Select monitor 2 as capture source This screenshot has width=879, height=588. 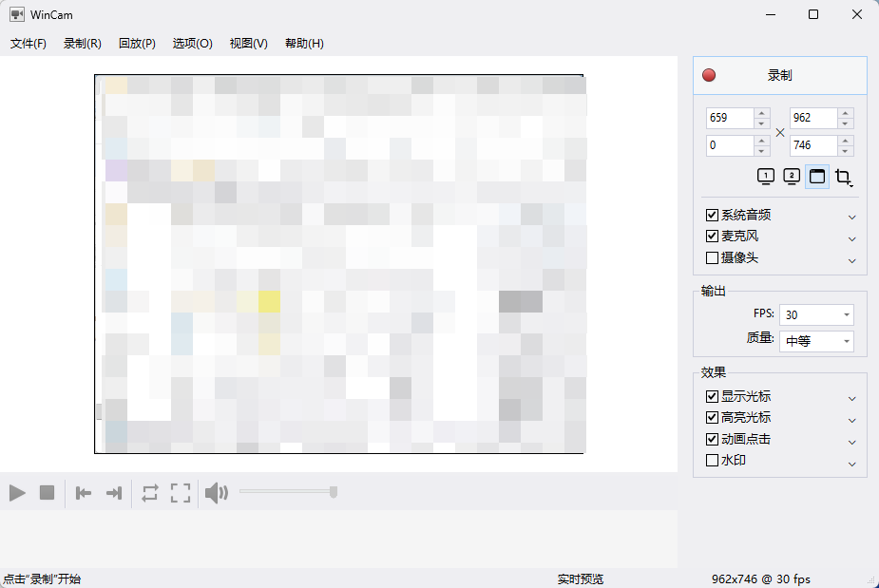point(792,177)
